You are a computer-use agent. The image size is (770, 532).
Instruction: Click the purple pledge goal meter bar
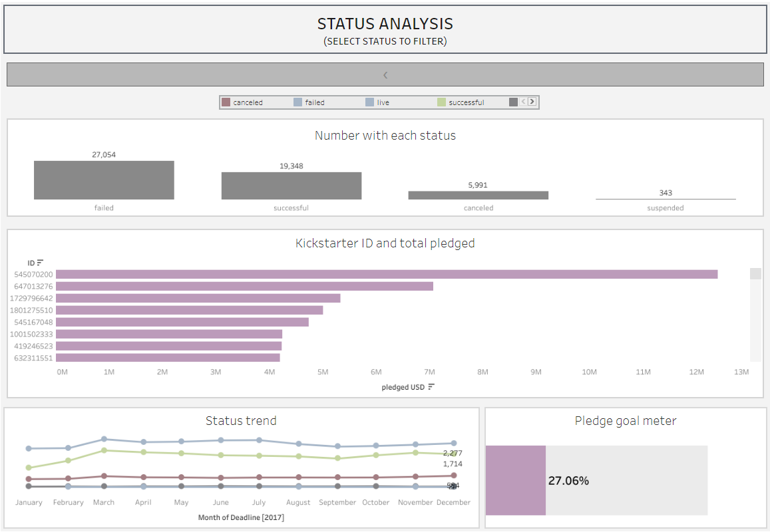point(516,480)
